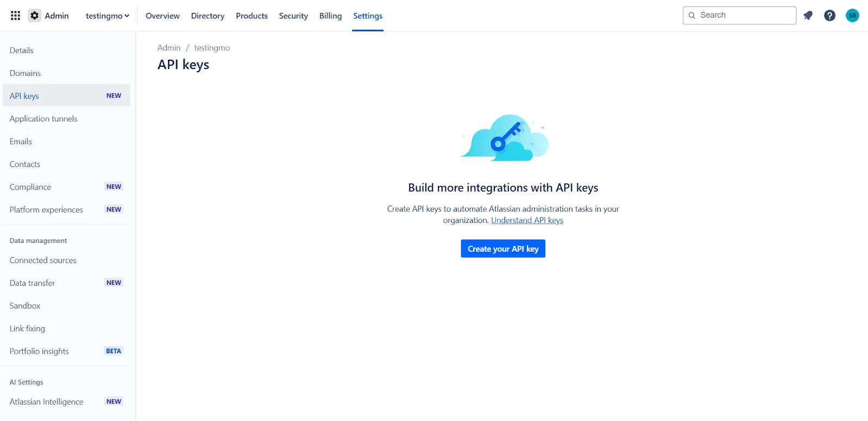The width and height of the screenshot is (868, 421).
Task: Open Platform experiences in the sidebar
Action: coord(66,210)
